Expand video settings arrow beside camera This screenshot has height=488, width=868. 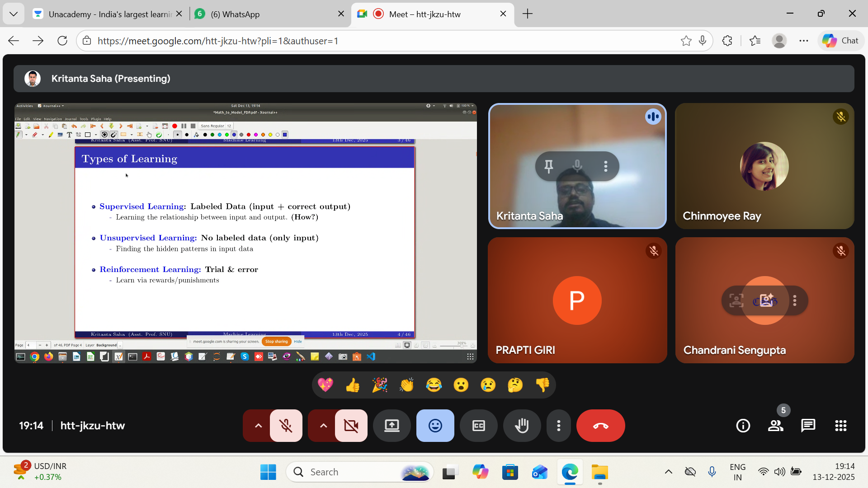coord(323,426)
